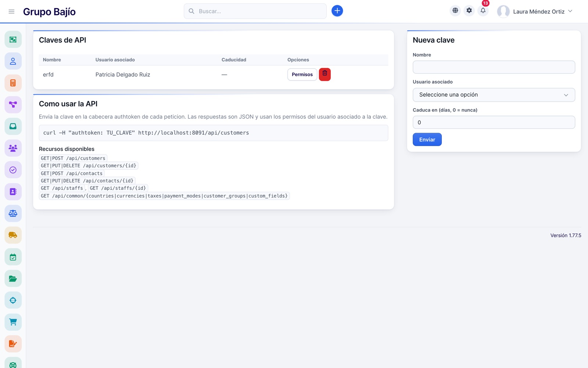Select the curl example command text
This screenshot has width=588, height=368.
point(146,133)
